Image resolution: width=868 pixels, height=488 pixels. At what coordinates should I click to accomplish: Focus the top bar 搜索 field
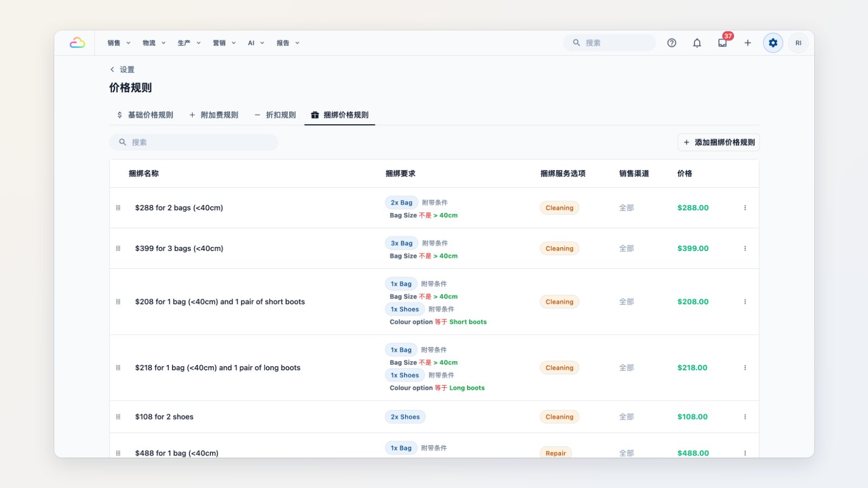(x=609, y=43)
